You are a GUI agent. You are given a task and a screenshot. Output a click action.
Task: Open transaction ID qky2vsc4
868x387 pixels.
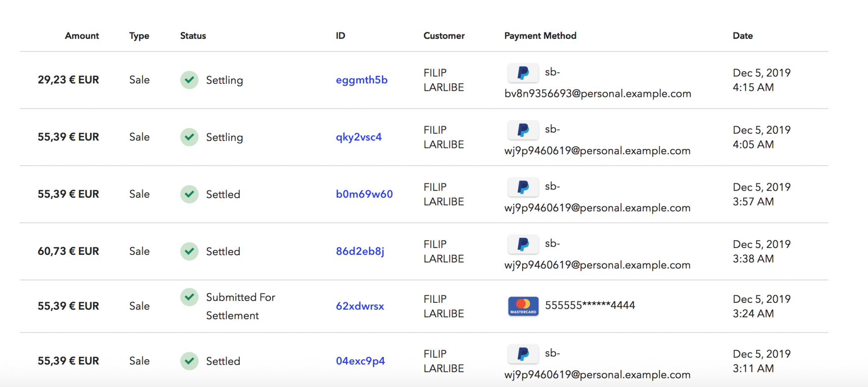point(359,137)
